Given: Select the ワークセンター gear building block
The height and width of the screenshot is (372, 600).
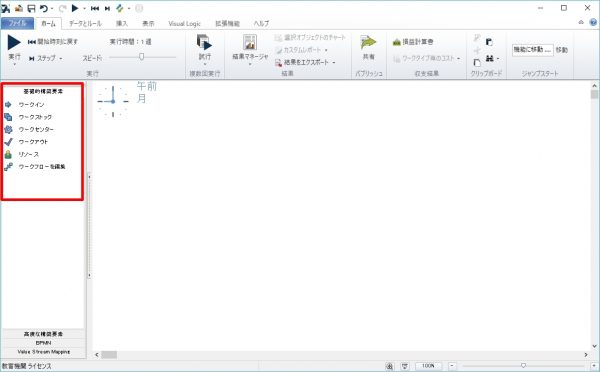Looking at the screenshot, I should (8, 129).
